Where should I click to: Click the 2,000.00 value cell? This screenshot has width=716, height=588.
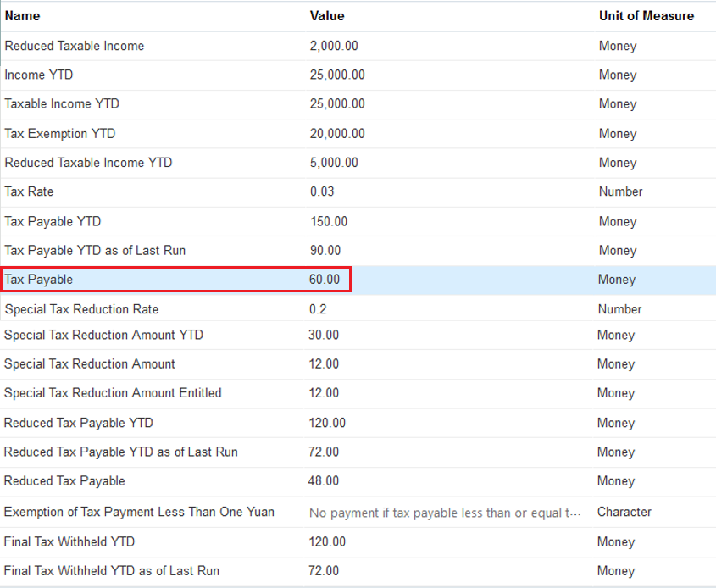[334, 46]
